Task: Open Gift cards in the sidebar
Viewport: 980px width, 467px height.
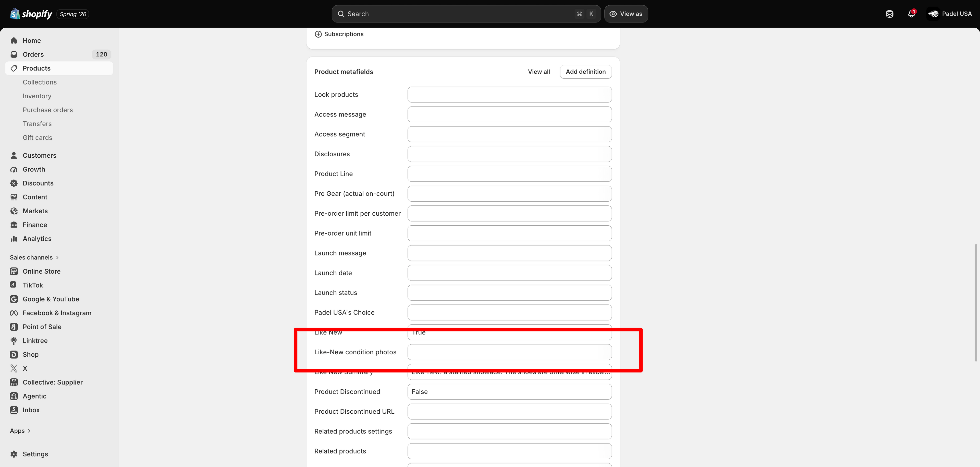Action: pyautogui.click(x=37, y=137)
